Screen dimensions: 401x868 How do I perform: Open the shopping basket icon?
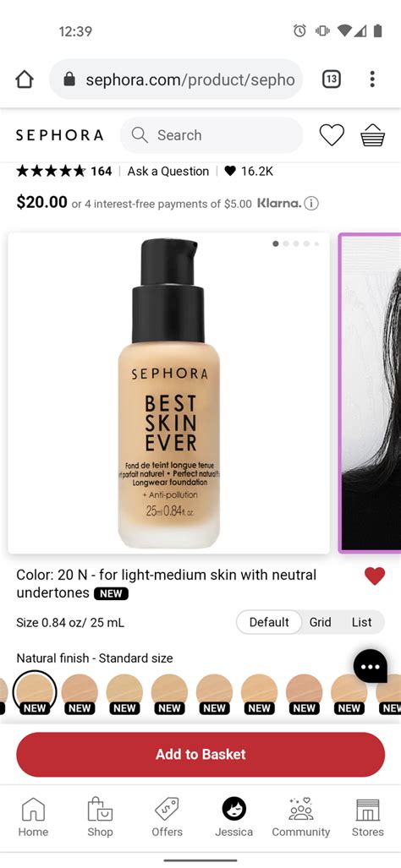(x=373, y=135)
